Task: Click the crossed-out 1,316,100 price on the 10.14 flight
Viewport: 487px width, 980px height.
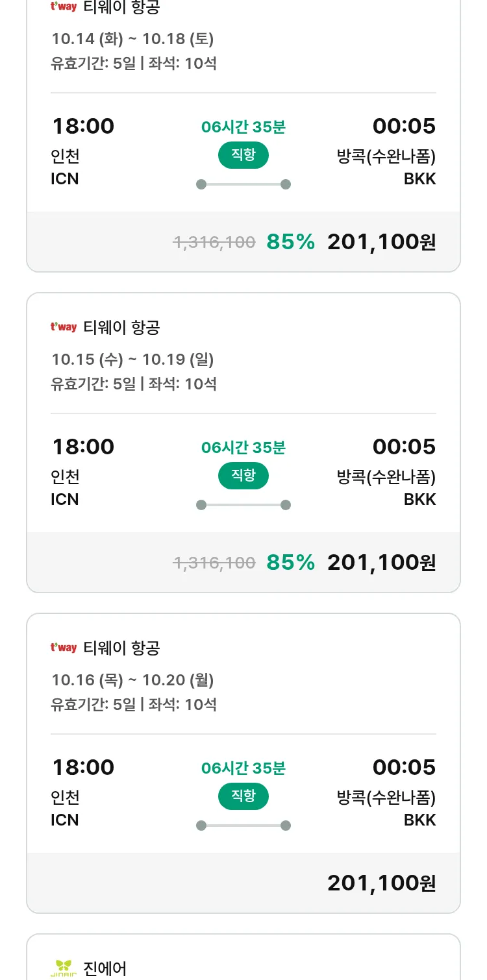Action: pyautogui.click(x=214, y=243)
